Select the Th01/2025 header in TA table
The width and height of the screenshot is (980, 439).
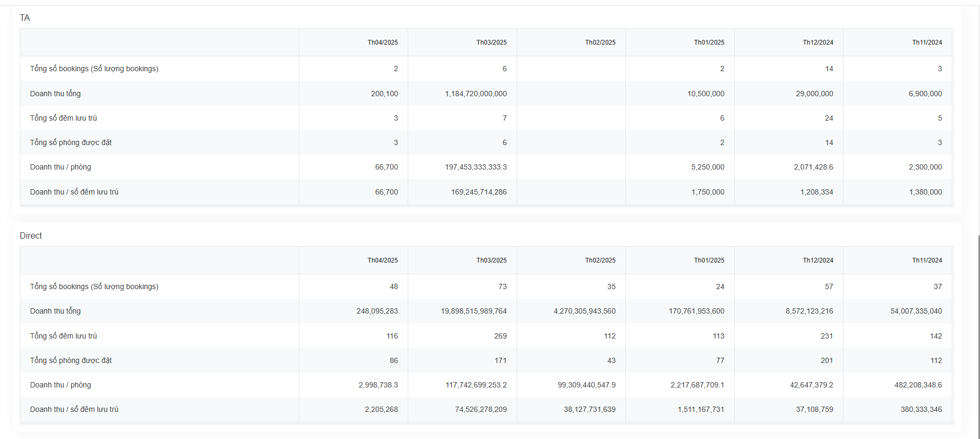pos(709,43)
